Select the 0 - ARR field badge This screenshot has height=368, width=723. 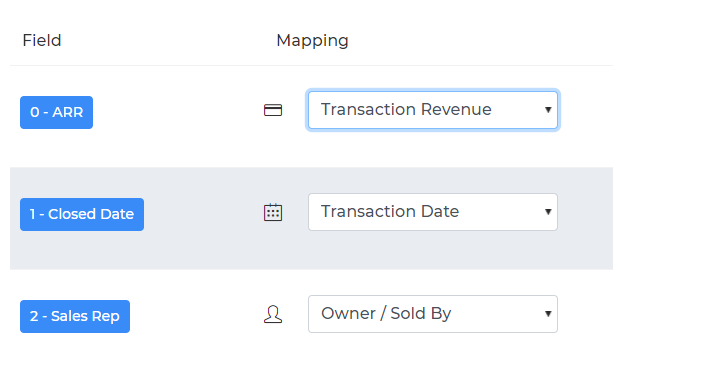point(56,113)
